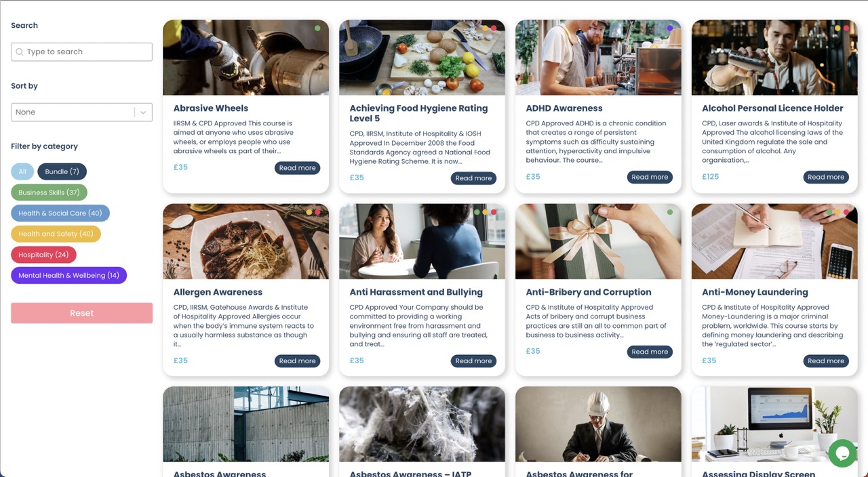The height and width of the screenshot is (477, 868).
Task: Open the green chat bubble widget
Action: click(842, 453)
